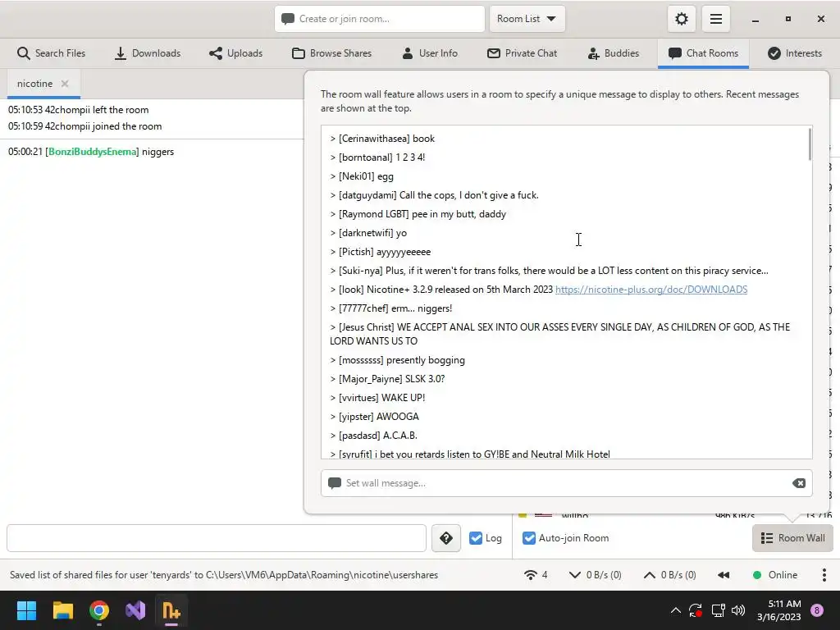Click the [Major_Paiyne] SLSK 3.0? message

(x=387, y=379)
